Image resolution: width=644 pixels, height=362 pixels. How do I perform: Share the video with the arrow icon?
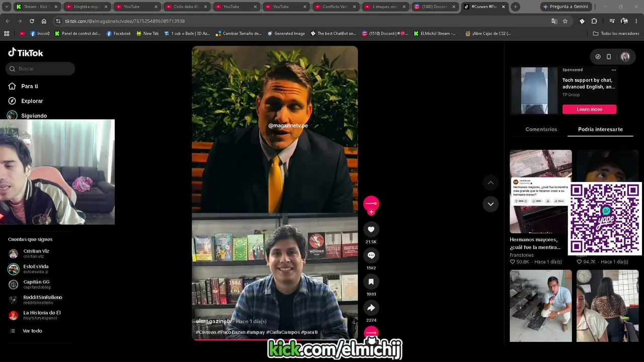(371, 308)
